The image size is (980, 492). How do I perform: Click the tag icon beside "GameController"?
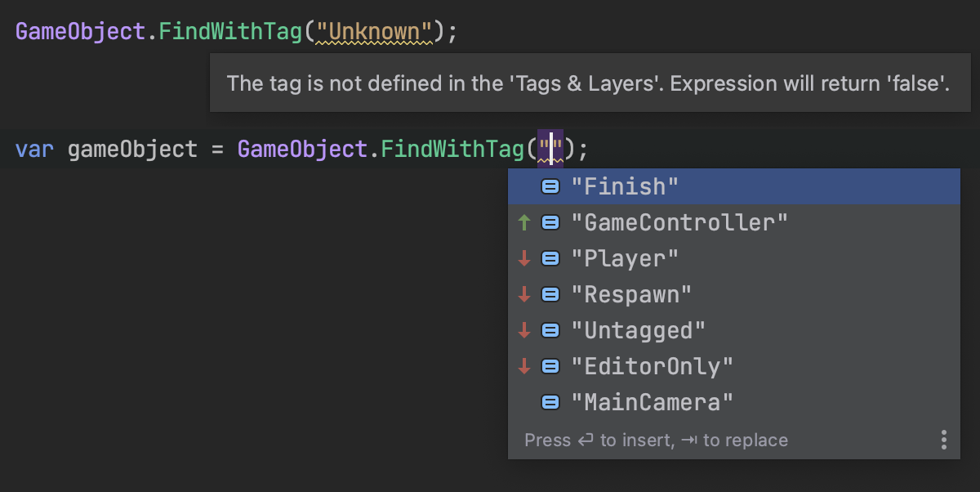(550, 222)
